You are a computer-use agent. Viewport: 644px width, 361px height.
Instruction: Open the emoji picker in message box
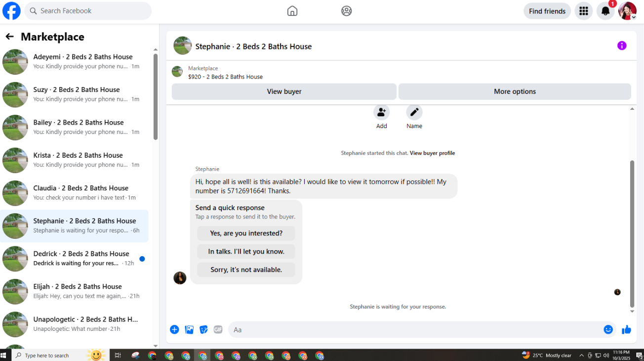(x=608, y=329)
